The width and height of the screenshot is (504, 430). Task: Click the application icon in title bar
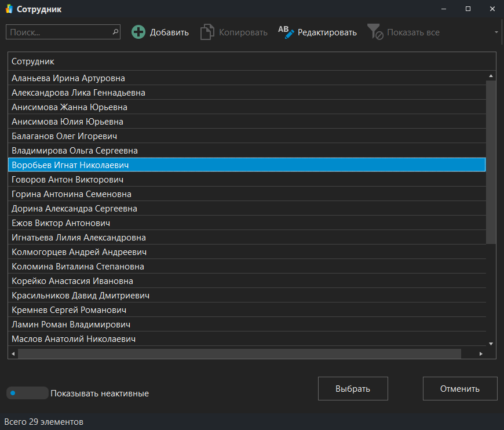(x=8, y=9)
